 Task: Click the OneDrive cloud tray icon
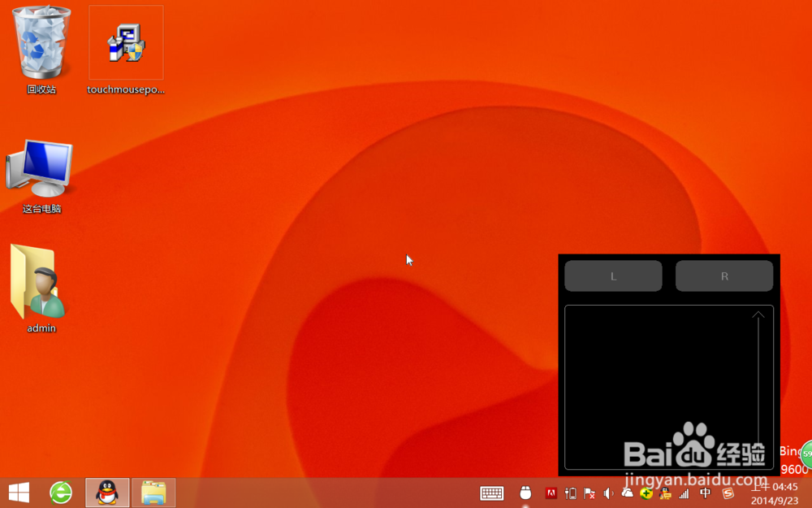(x=627, y=493)
